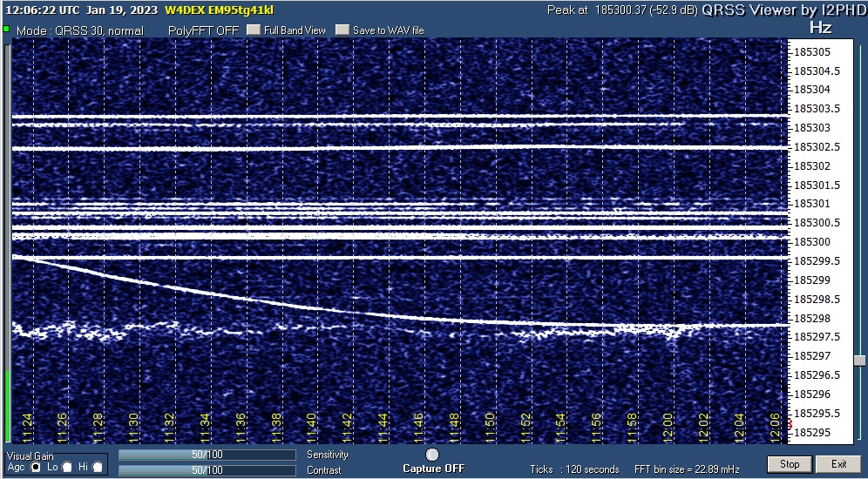Click the Peak at 185300.37 readout
Viewport: 868px width, 479px height.
[622, 10]
